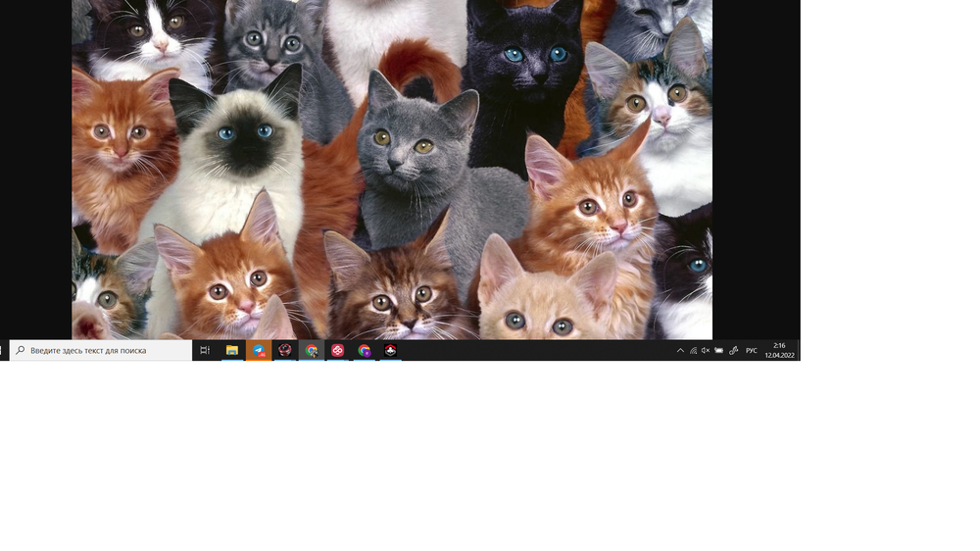Image resolution: width=980 pixels, height=551 pixels.
Task: Open the Chrome icon with profile badge
Action: pyautogui.click(x=365, y=350)
